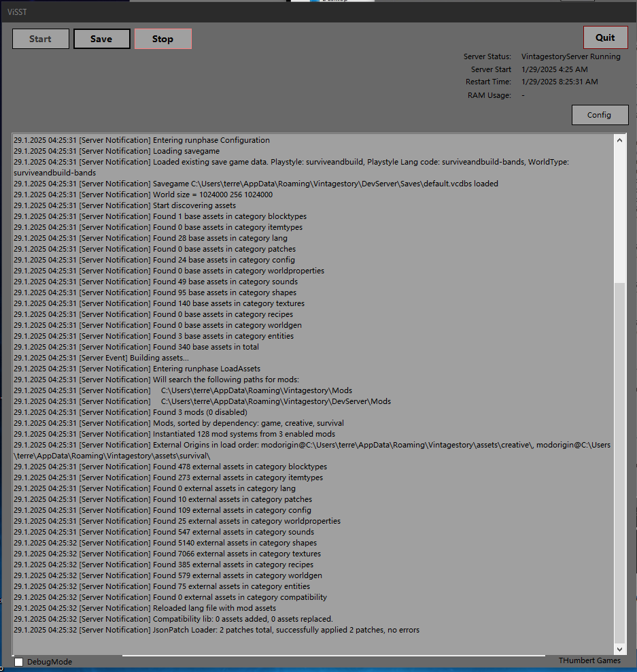Select the 'Loading savegame' log line
The width and height of the screenshot is (637, 672).
[116, 151]
